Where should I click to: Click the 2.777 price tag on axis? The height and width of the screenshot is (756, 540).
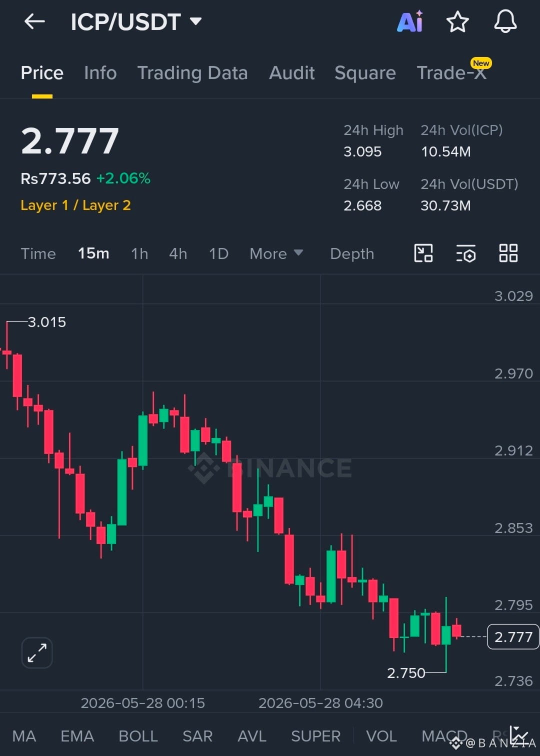[513, 637]
